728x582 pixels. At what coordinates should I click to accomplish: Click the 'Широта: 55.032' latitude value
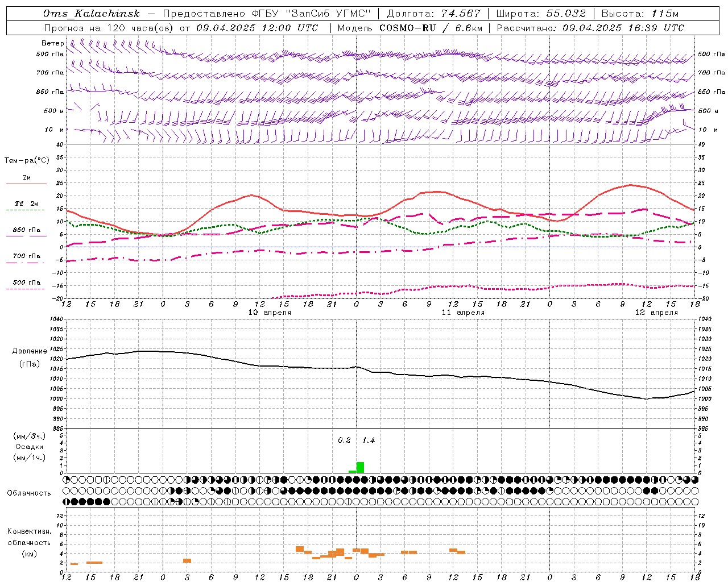(x=541, y=14)
